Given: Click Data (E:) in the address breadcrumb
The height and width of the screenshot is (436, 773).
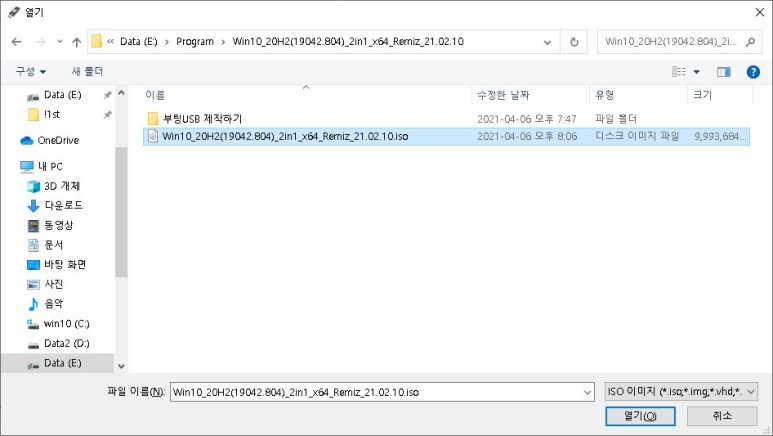Looking at the screenshot, I should click(x=139, y=42).
